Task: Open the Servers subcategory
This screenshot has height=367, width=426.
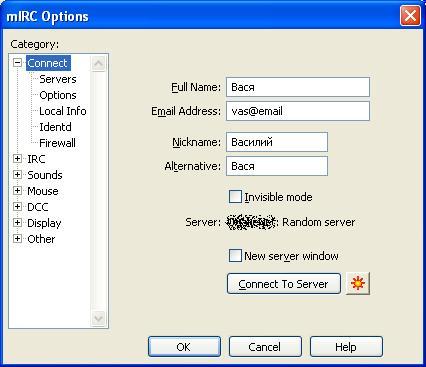Action: [58, 79]
